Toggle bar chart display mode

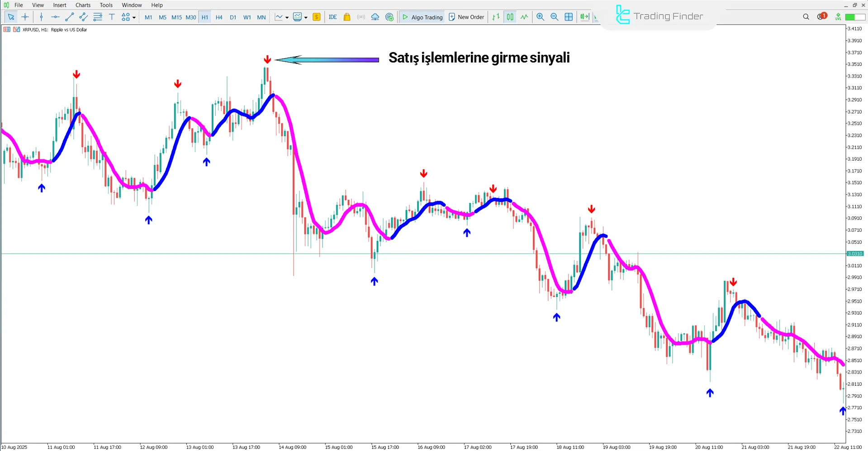pyautogui.click(x=495, y=17)
